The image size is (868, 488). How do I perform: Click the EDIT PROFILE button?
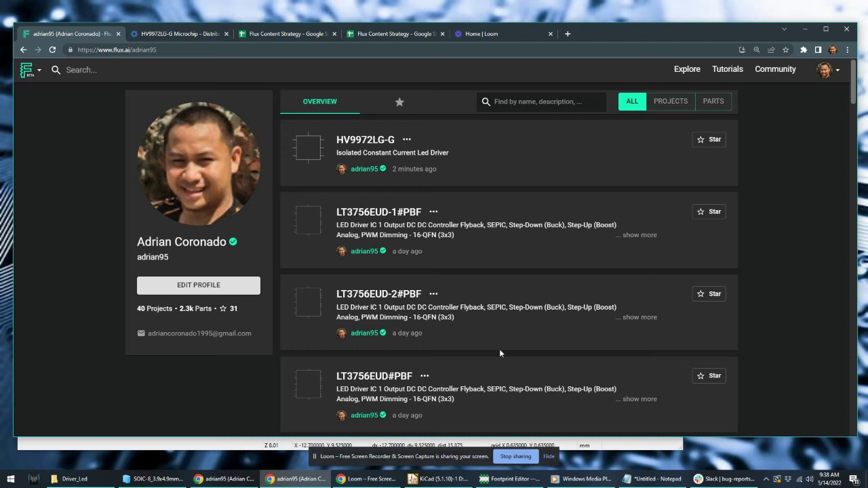199,285
